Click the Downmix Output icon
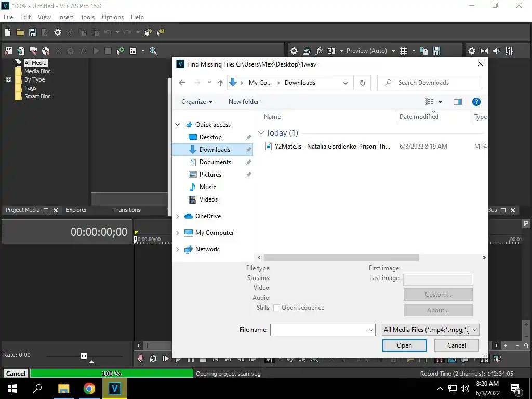 tap(484, 51)
